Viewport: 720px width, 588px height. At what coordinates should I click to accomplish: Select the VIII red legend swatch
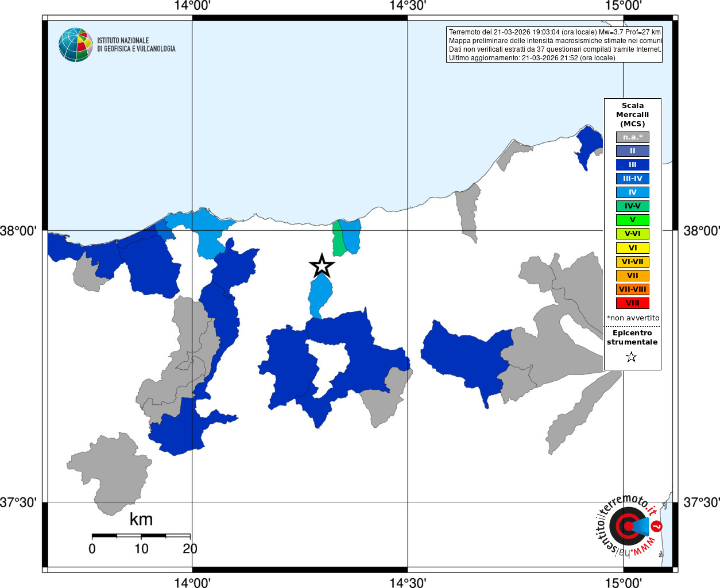click(x=633, y=303)
